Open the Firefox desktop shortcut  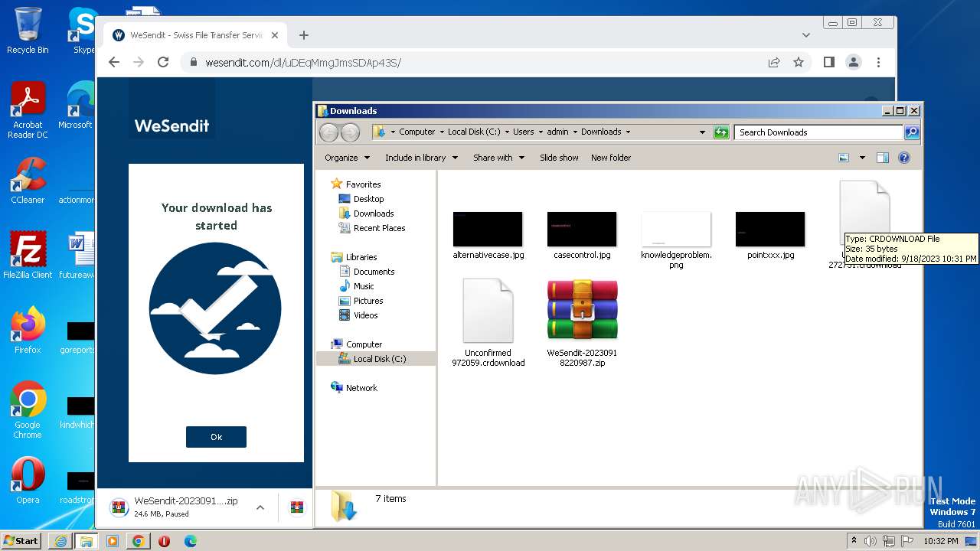(28, 330)
